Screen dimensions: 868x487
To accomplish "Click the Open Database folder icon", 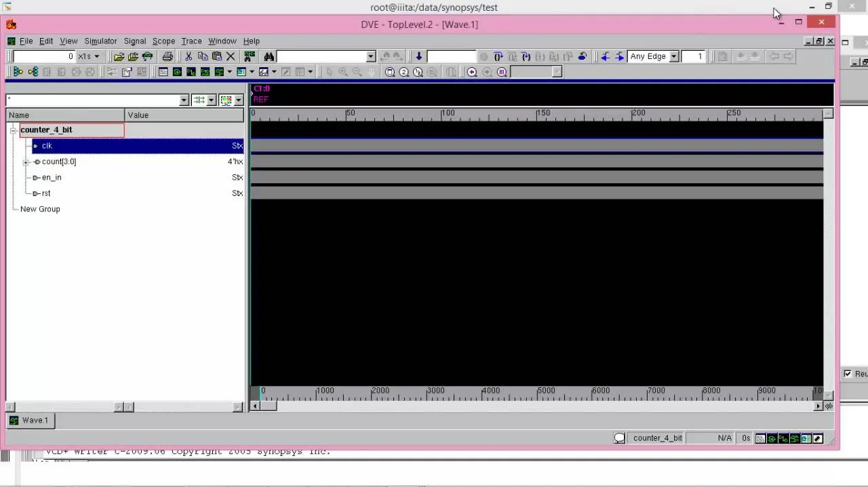I will [119, 56].
